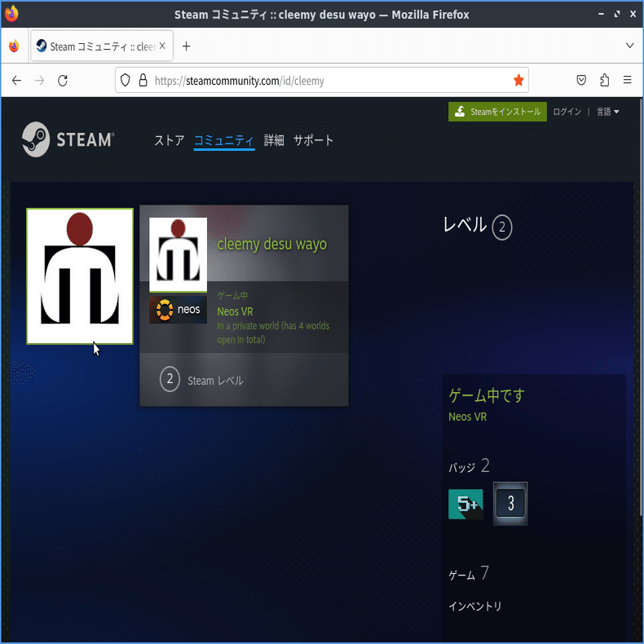The width and height of the screenshot is (644, 644).
Task: Open a new tab with plus button
Action: tap(186, 46)
